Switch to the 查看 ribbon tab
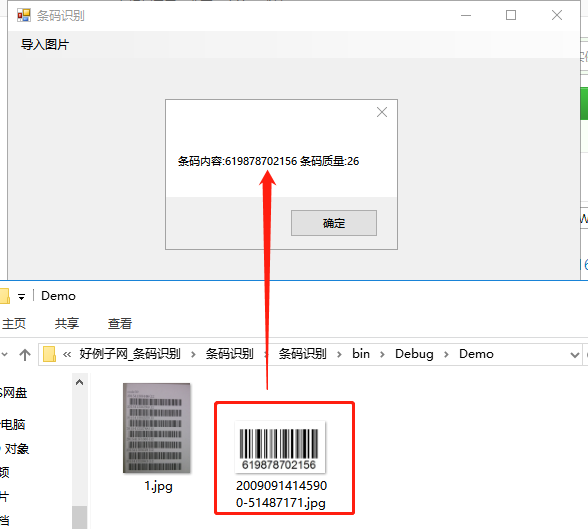This screenshot has width=588, height=529. (x=120, y=324)
